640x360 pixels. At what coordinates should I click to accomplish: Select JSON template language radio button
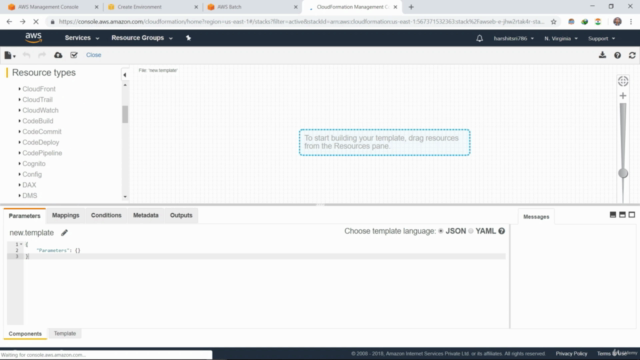pos(441,231)
